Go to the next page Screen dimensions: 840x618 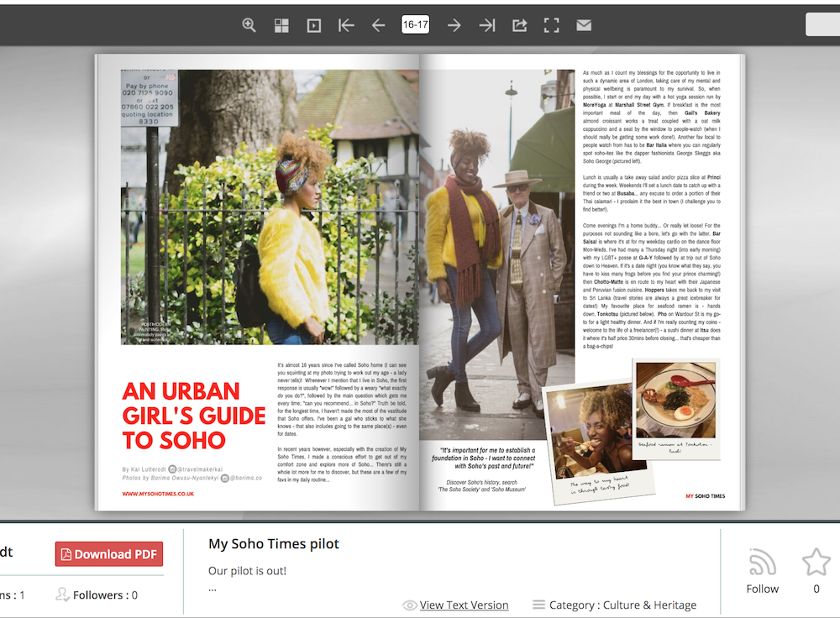click(454, 25)
